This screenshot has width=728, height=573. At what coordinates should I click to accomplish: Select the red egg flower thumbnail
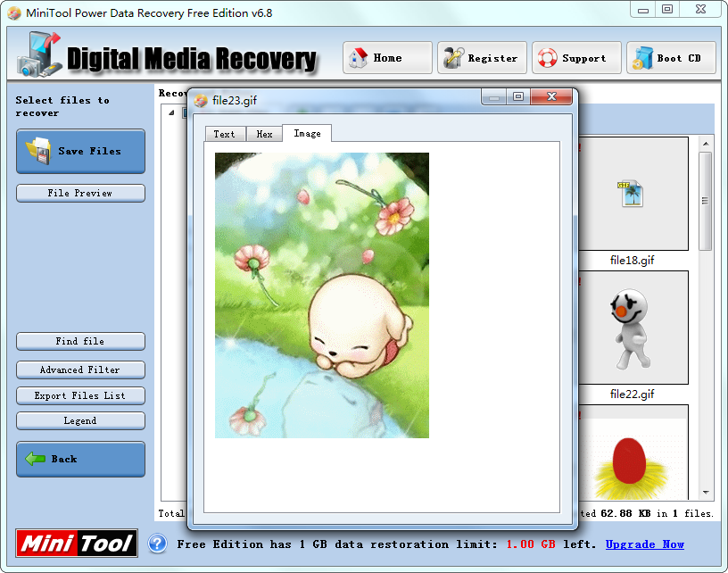[633, 453]
